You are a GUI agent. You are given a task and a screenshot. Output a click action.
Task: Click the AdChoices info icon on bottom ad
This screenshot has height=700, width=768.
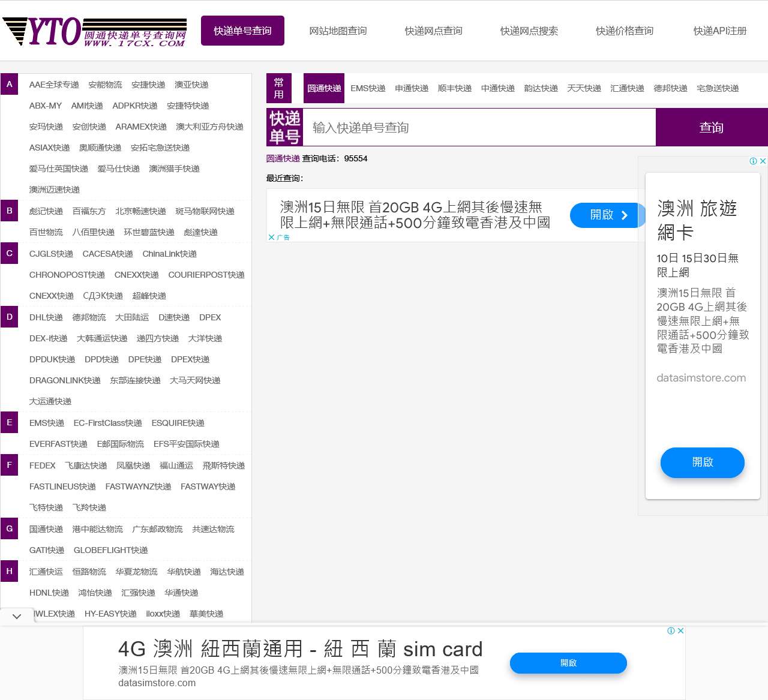(671, 630)
